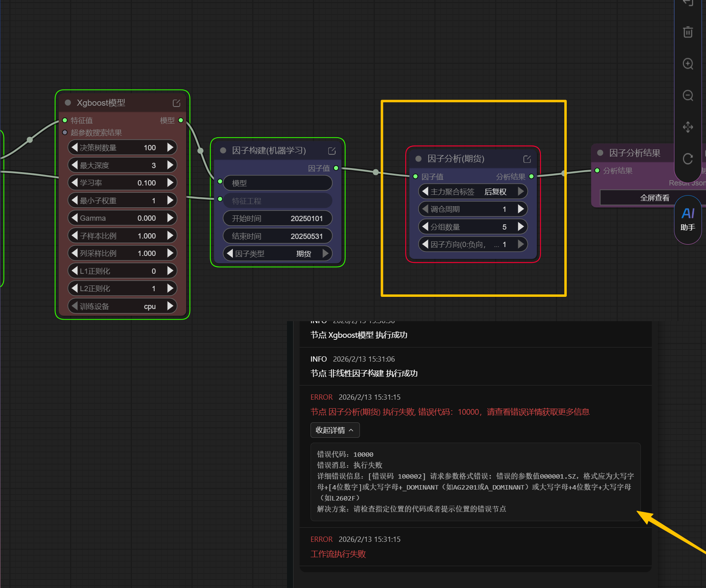
Task: Increase Gamma with right arrow
Action: click(x=170, y=218)
